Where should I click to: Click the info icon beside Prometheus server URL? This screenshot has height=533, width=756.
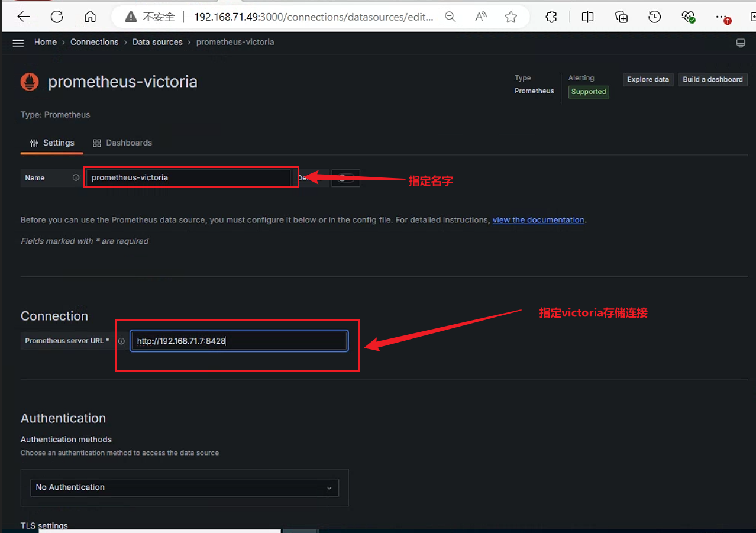point(121,341)
